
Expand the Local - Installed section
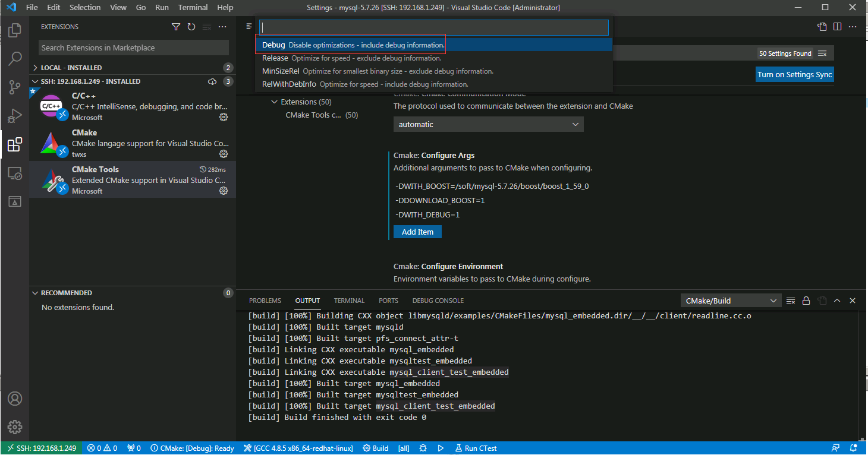pos(71,68)
